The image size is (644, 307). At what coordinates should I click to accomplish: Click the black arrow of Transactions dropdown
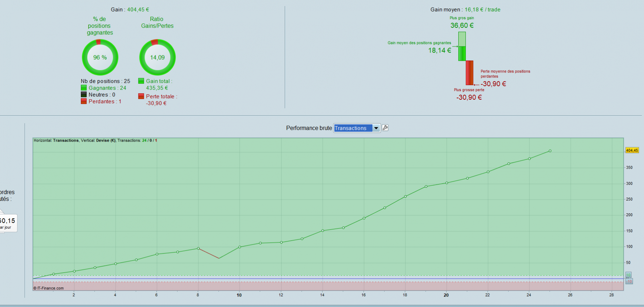tap(376, 128)
